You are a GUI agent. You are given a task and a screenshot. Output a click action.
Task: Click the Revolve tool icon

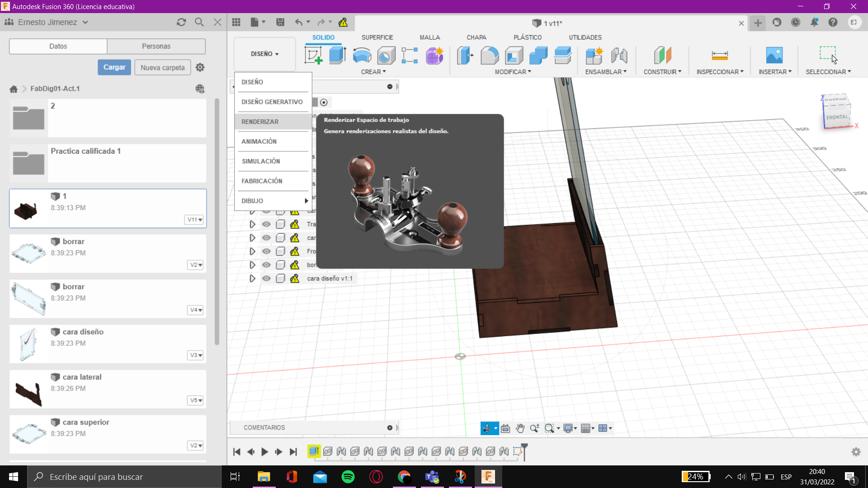362,55
